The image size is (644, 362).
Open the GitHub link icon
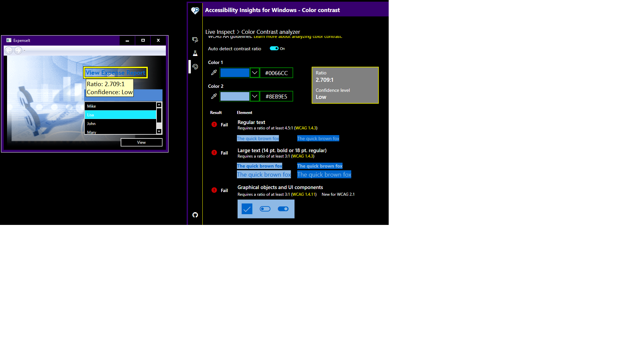[195, 215]
